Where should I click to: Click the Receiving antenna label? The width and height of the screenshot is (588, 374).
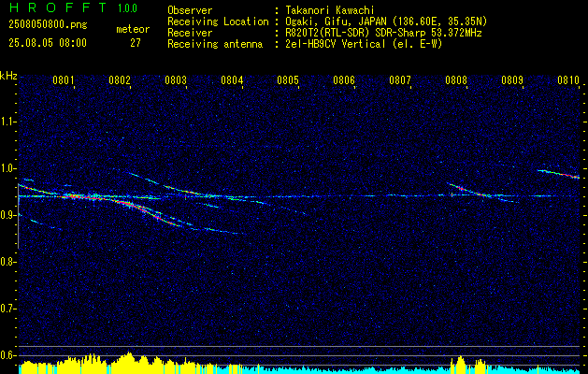215,44
